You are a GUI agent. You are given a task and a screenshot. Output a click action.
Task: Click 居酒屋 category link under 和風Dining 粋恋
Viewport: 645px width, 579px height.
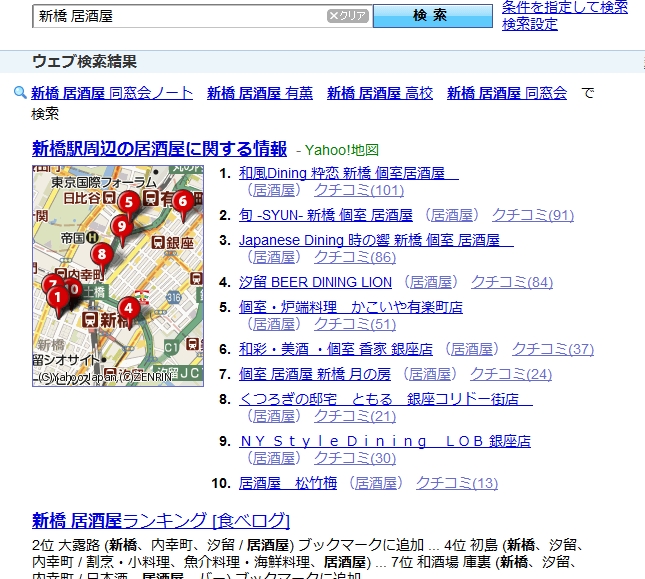click(274, 190)
